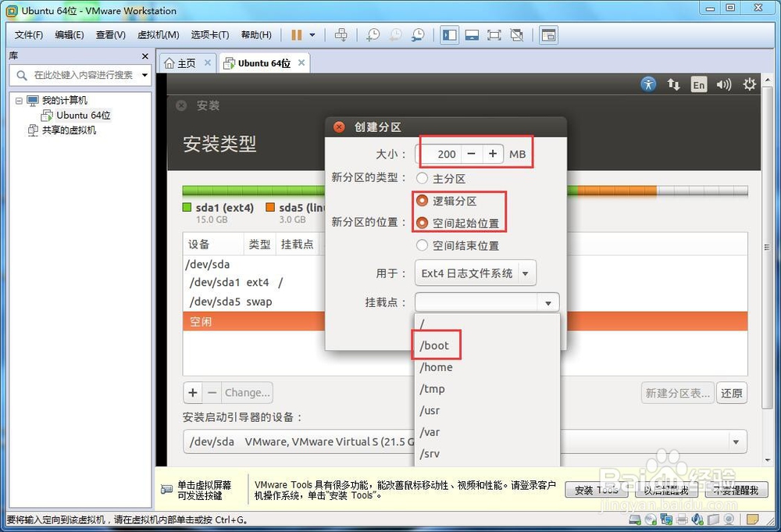Close the library panel

(145, 56)
